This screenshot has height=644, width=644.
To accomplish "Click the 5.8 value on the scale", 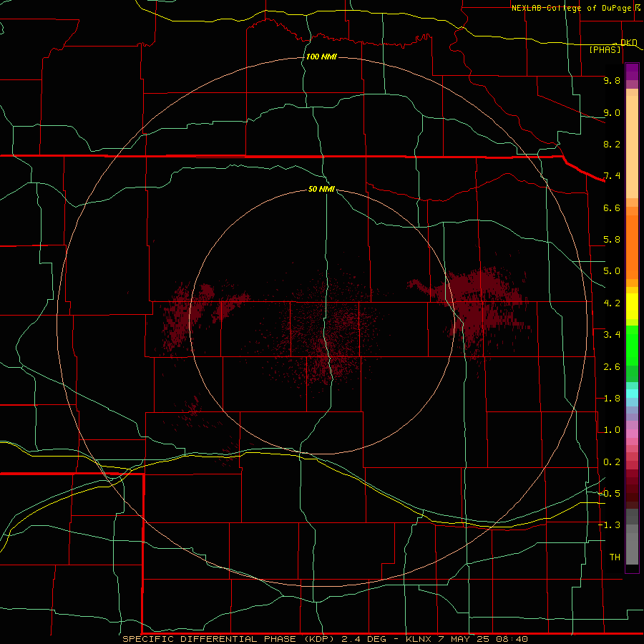I will tap(612, 240).
